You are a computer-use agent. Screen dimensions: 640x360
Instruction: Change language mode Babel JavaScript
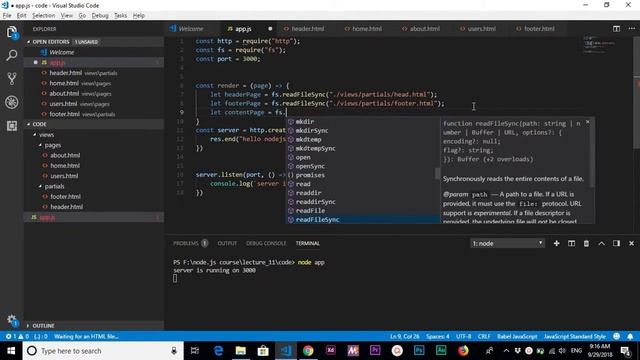pyautogui.click(x=517, y=336)
